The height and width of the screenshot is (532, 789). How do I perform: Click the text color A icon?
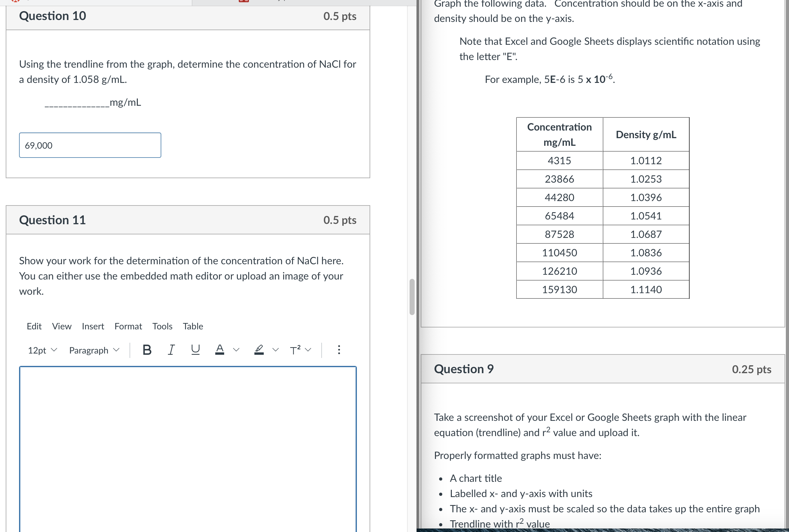(x=220, y=350)
